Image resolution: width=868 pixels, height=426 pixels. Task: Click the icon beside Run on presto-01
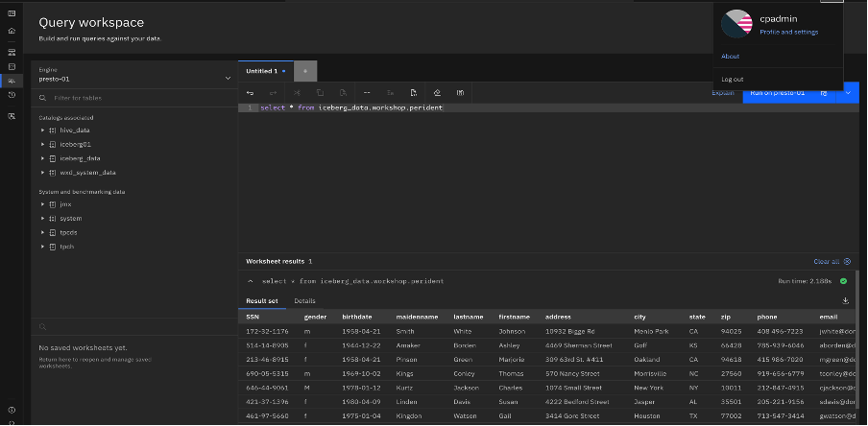[x=824, y=93]
